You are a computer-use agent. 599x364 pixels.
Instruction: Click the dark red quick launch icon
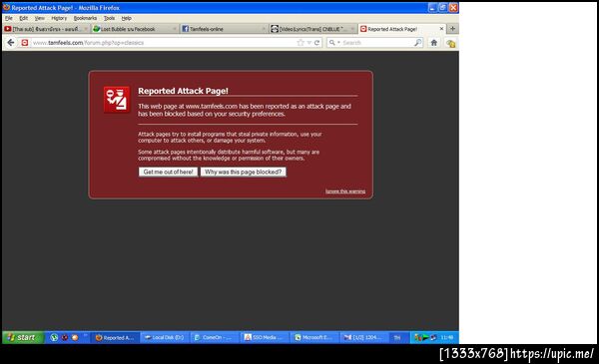(65, 338)
